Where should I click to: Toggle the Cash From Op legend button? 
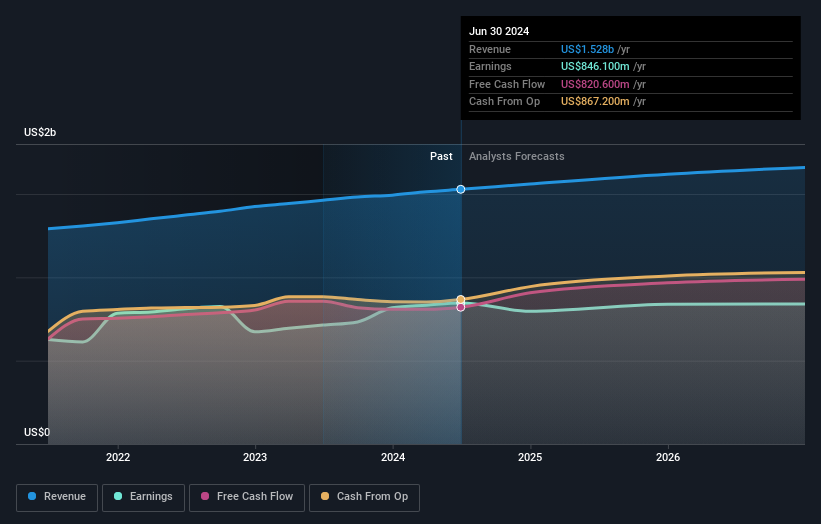364,497
